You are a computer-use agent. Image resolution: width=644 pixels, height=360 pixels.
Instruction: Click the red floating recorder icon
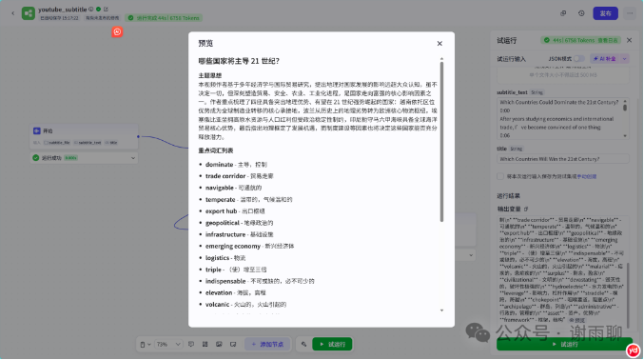click(117, 31)
